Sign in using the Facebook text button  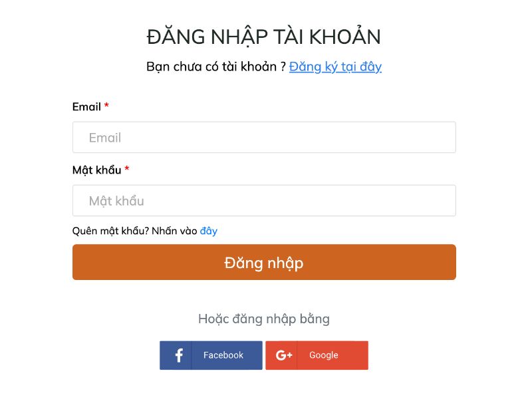[x=223, y=355]
